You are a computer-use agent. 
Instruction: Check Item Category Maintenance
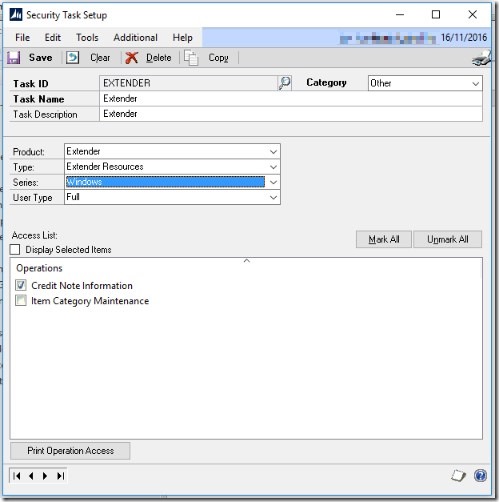click(x=21, y=301)
